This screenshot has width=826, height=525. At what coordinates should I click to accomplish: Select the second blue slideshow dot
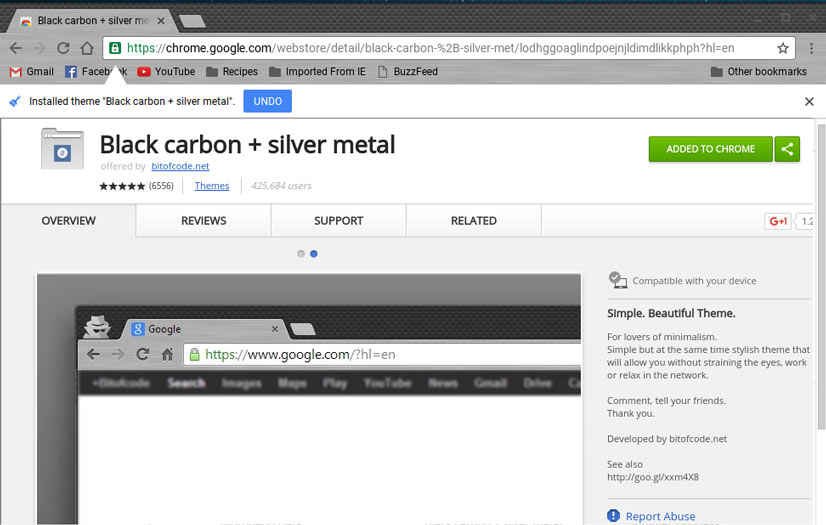tap(313, 254)
